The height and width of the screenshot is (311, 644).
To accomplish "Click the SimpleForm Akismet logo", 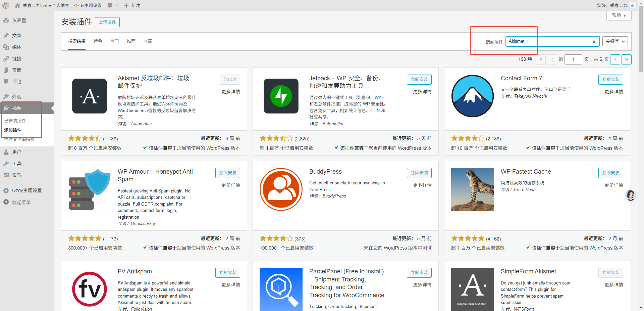I will point(473,289).
